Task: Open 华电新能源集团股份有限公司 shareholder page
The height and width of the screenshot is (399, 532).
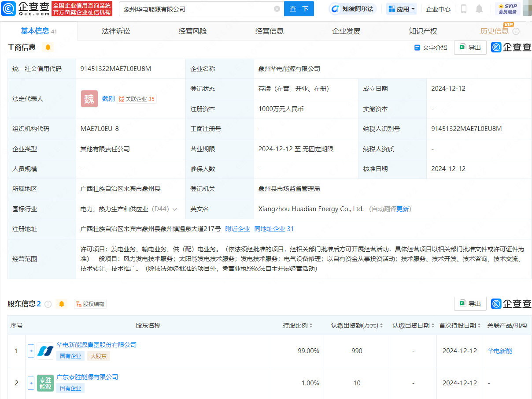Action: coord(96,345)
